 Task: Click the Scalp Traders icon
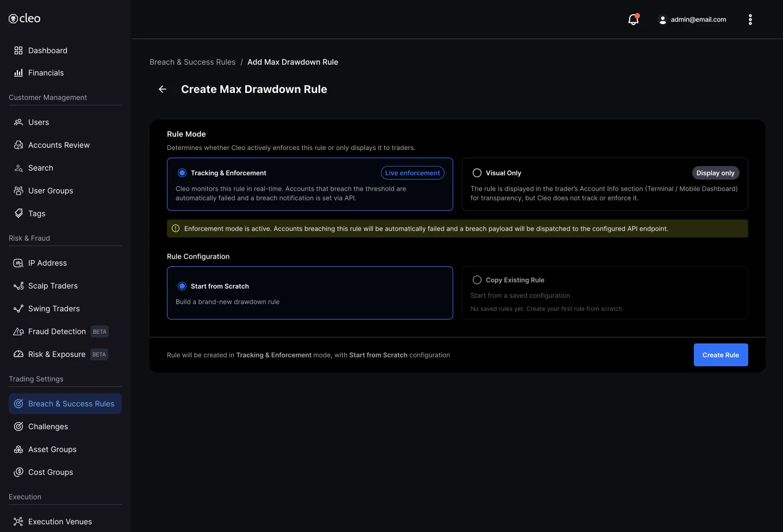coord(18,286)
